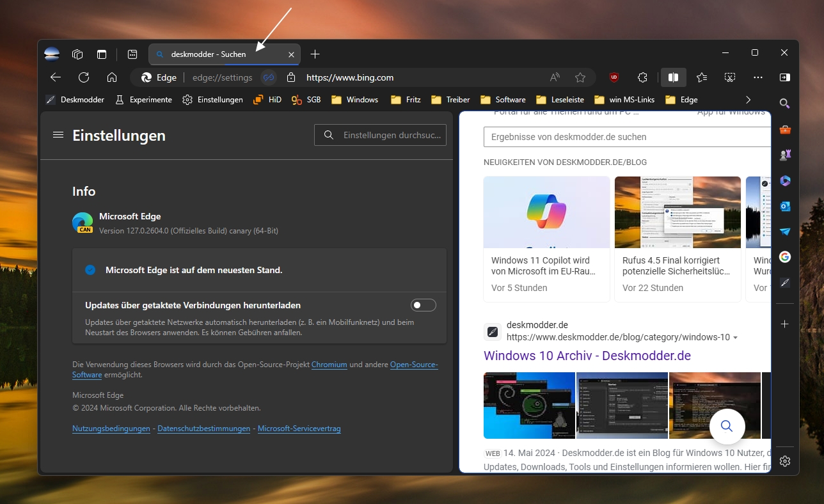The image size is (824, 504).
Task: Close the deskmodder - Suchen tab
Action: 292,54
